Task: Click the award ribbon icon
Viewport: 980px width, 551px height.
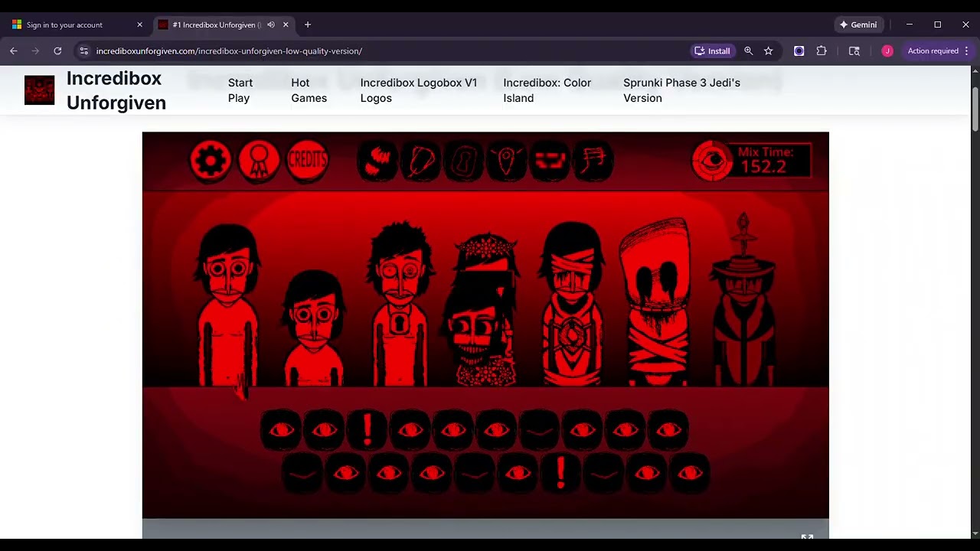Action: 259,161
